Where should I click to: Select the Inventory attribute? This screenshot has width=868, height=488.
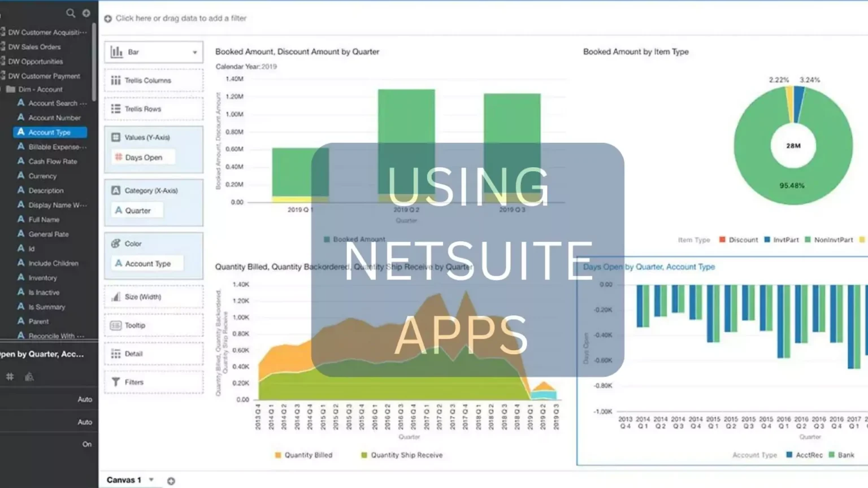(42, 278)
